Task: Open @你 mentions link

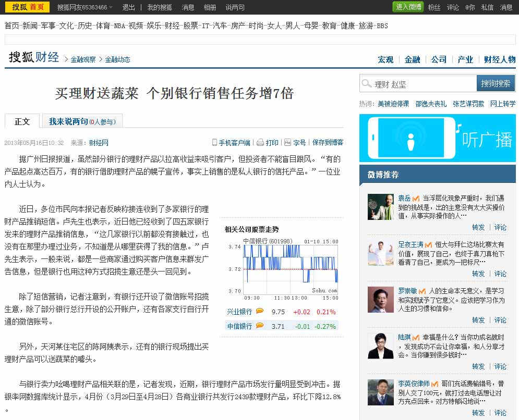Action: [x=469, y=7]
